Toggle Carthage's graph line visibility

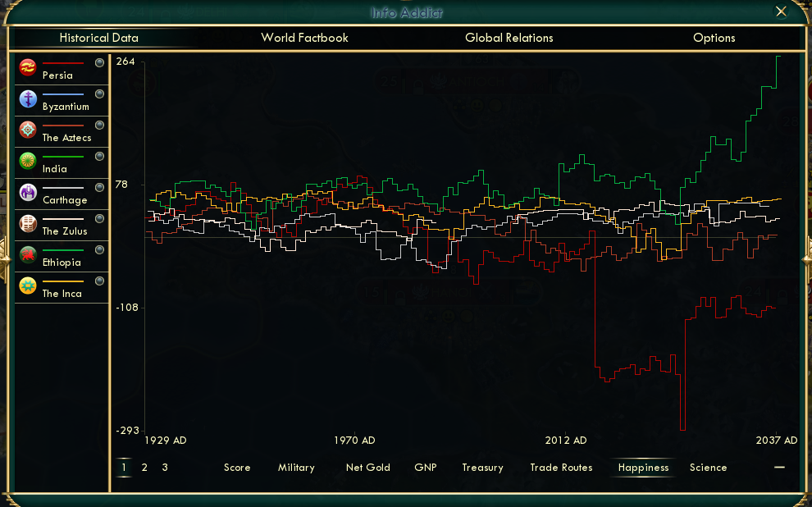click(99, 188)
